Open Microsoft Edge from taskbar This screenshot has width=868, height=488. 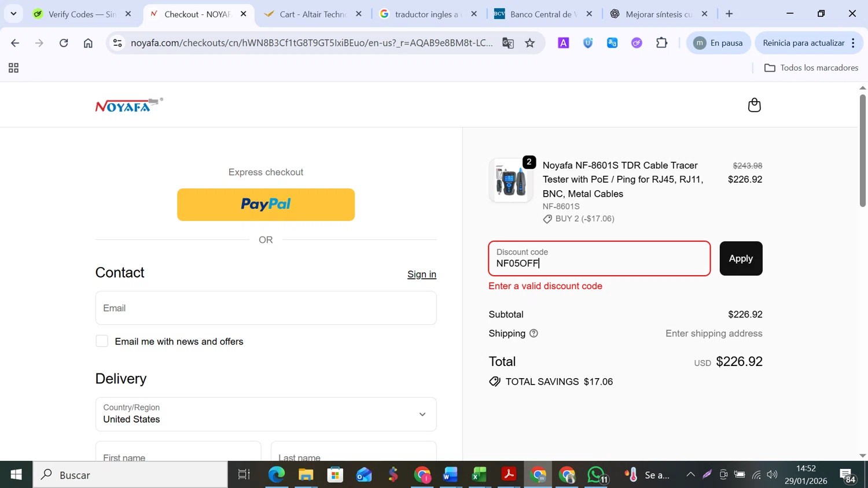(x=277, y=475)
